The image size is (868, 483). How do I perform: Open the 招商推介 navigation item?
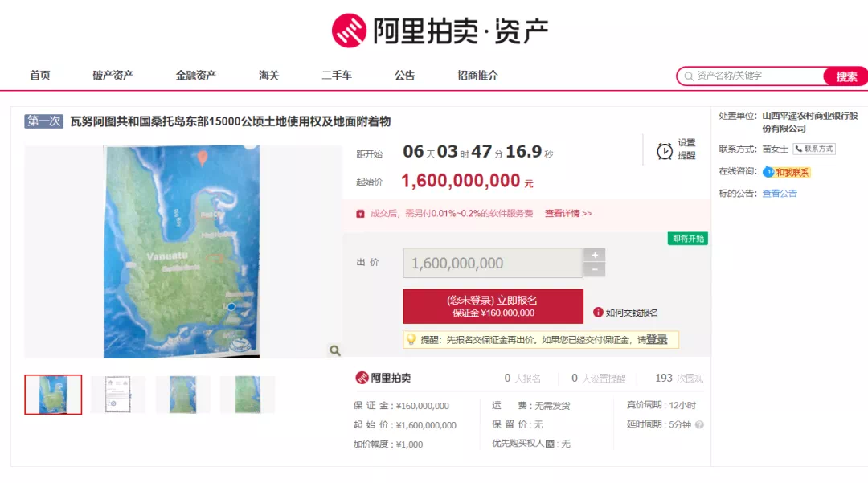tap(477, 76)
